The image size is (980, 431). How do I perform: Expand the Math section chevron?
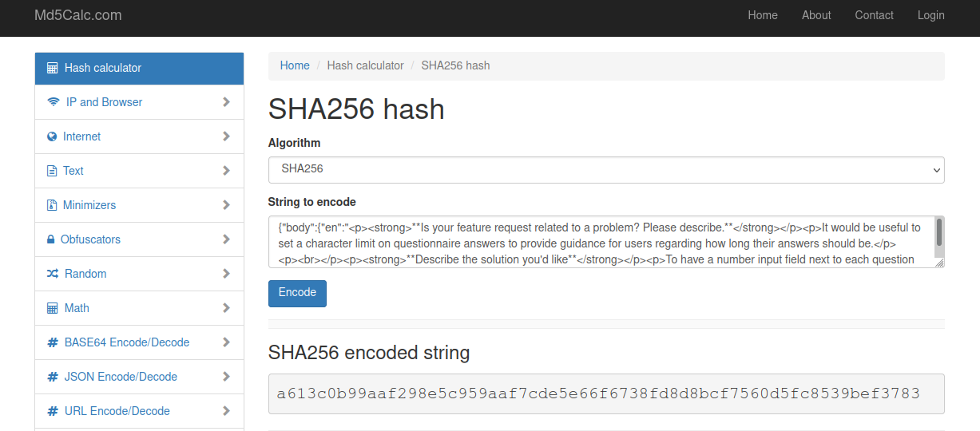click(x=227, y=308)
